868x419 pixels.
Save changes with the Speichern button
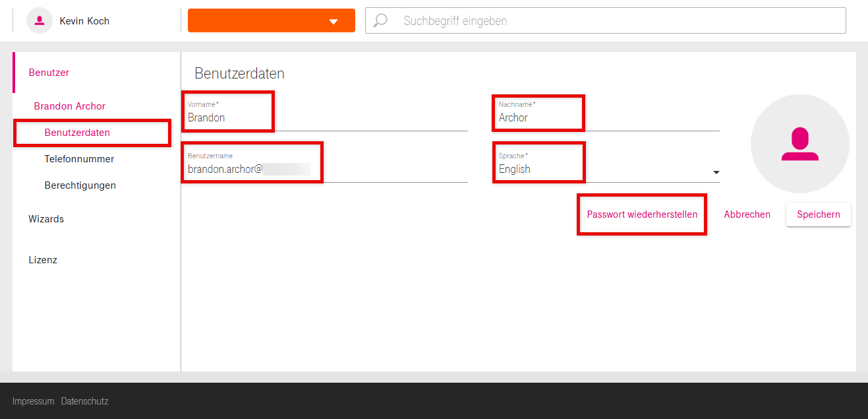pyautogui.click(x=818, y=214)
